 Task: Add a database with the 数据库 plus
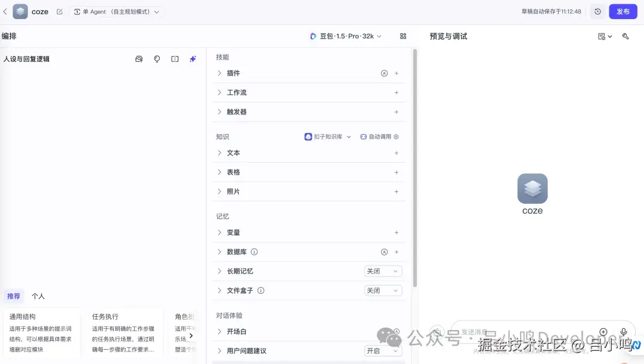(x=397, y=252)
